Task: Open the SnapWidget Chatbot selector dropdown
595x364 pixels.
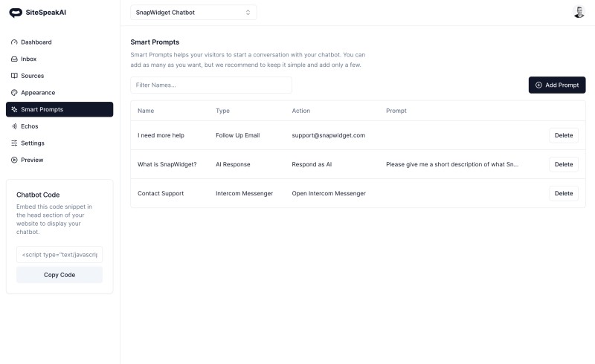Action: pos(193,13)
